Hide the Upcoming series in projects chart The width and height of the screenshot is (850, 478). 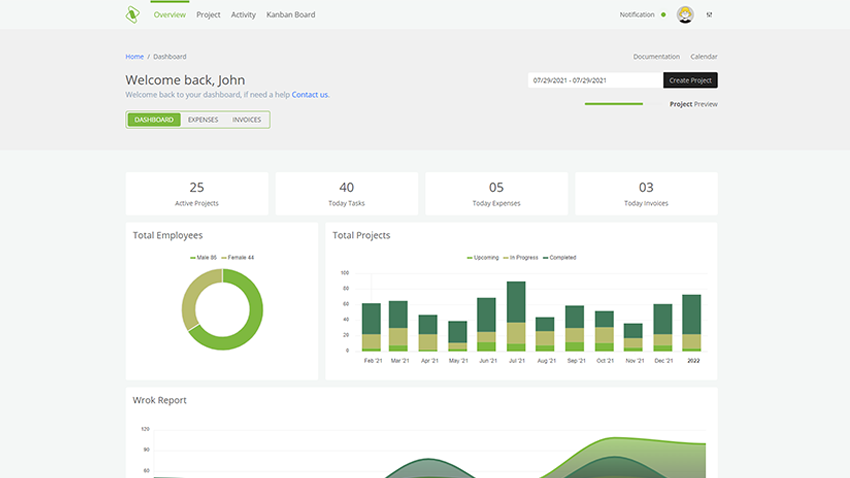[482, 258]
